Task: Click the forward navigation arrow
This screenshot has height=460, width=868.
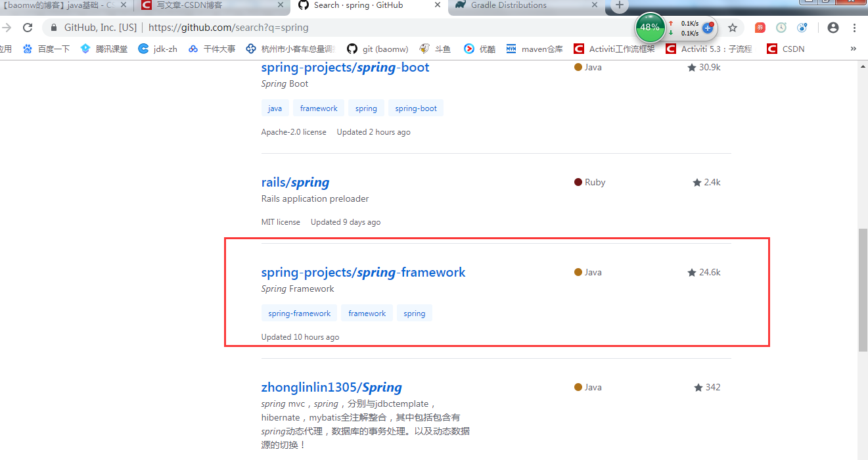Action: tap(7, 28)
